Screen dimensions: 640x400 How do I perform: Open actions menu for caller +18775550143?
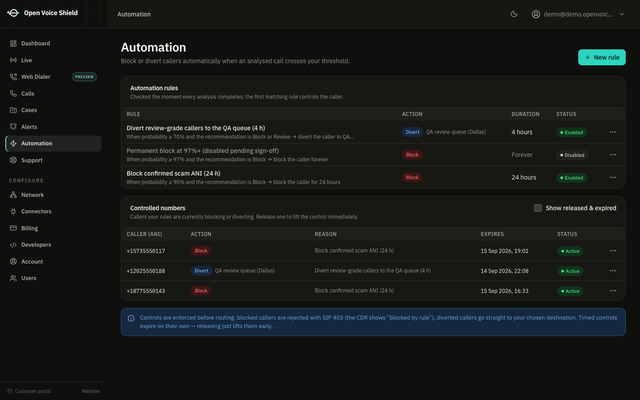613,291
